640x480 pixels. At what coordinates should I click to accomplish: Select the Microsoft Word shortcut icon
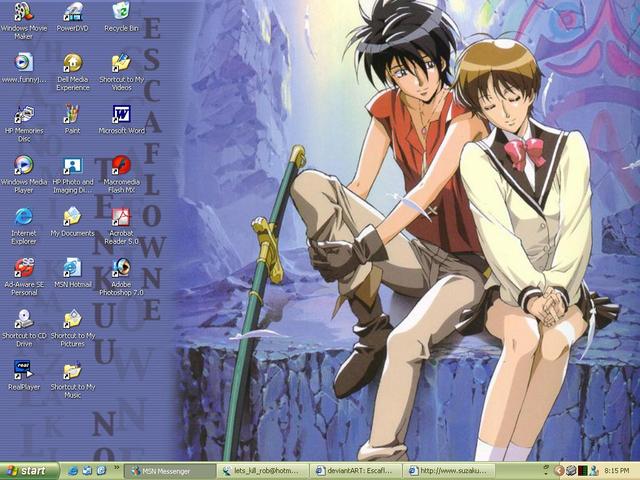(121, 119)
